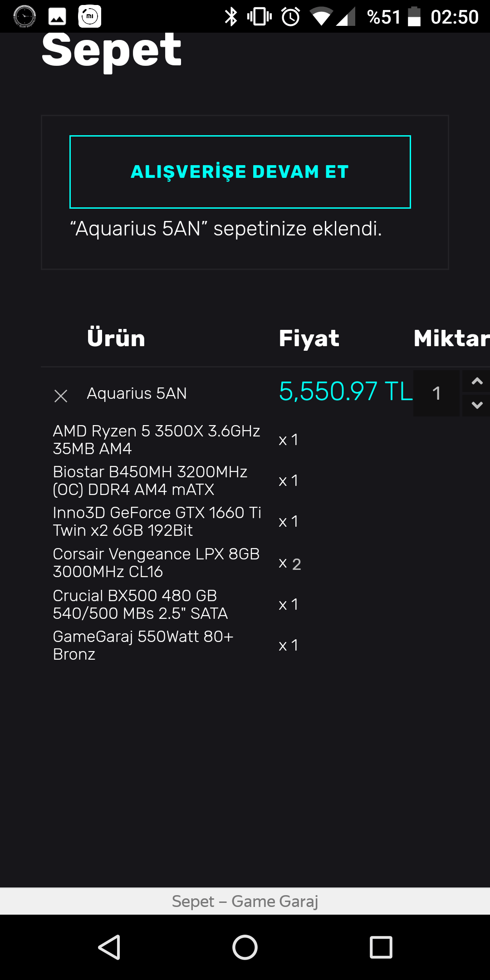Tap the Fiyat column header
The height and width of the screenshot is (980, 490).
pos(309,338)
